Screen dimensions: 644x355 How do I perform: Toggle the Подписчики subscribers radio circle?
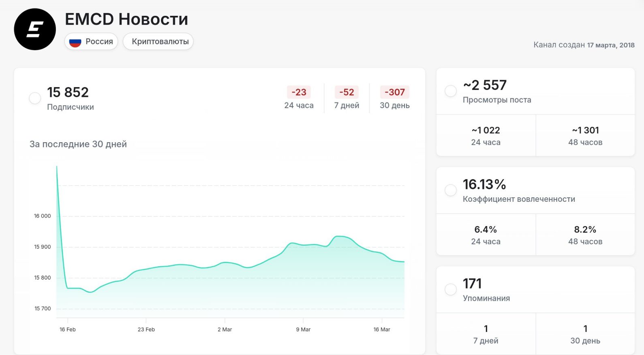(x=35, y=98)
